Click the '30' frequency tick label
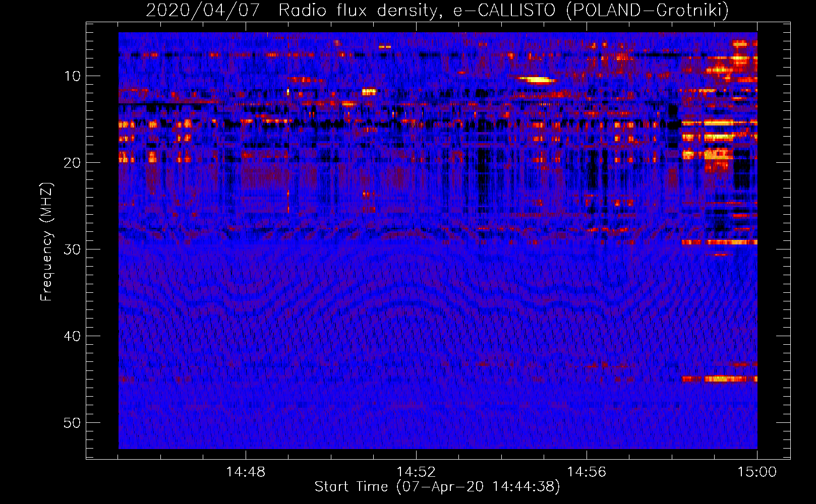This screenshot has width=816, height=504. point(73,249)
